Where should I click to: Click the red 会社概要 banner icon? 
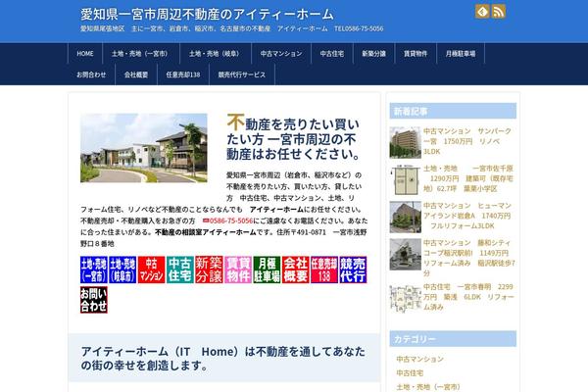coord(296,269)
